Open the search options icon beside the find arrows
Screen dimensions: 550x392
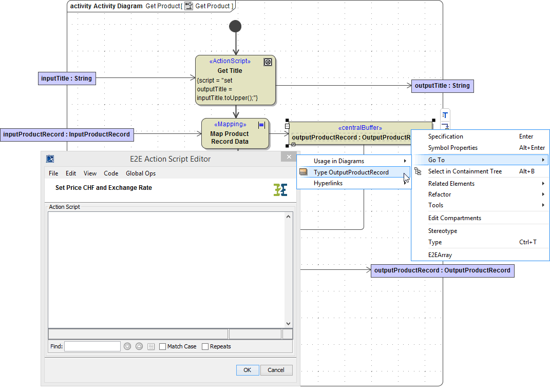tap(150, 346)
